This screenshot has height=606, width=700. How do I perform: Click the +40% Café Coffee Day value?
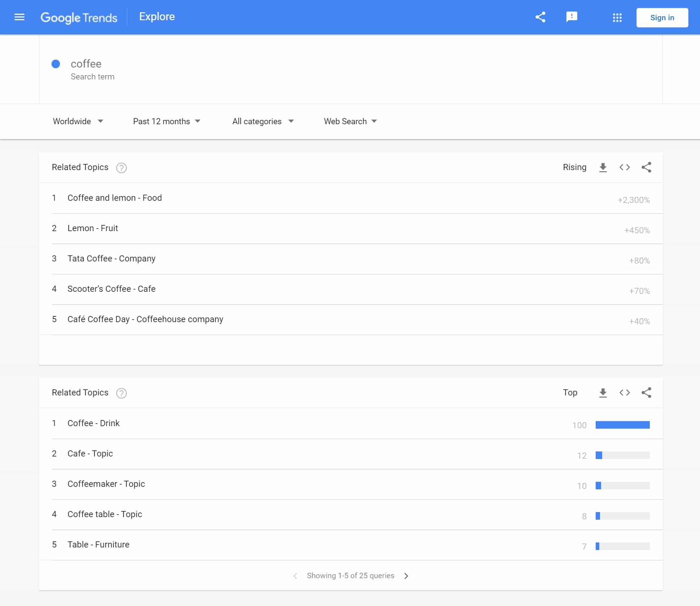pyautogui.click(x=639, y=321)
